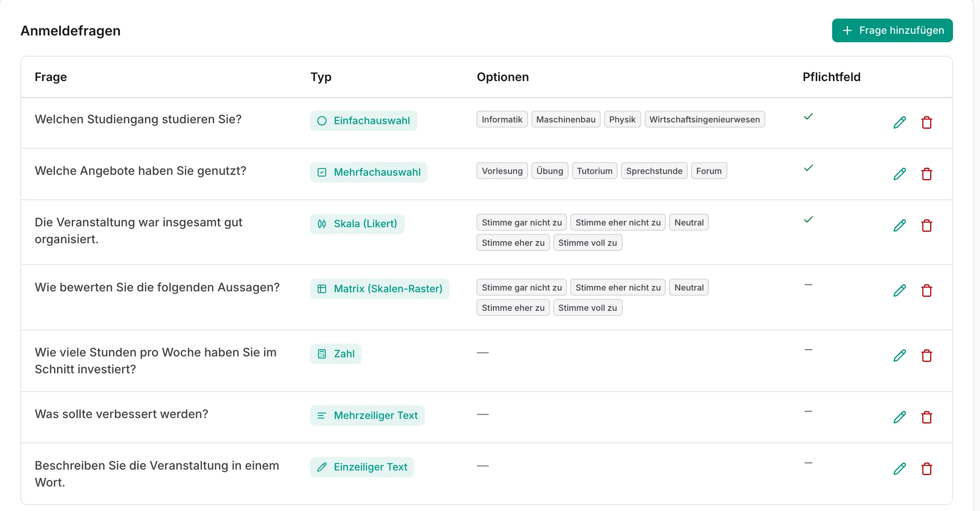Click the Frage hinzufügen button

[x=892, y=30]
